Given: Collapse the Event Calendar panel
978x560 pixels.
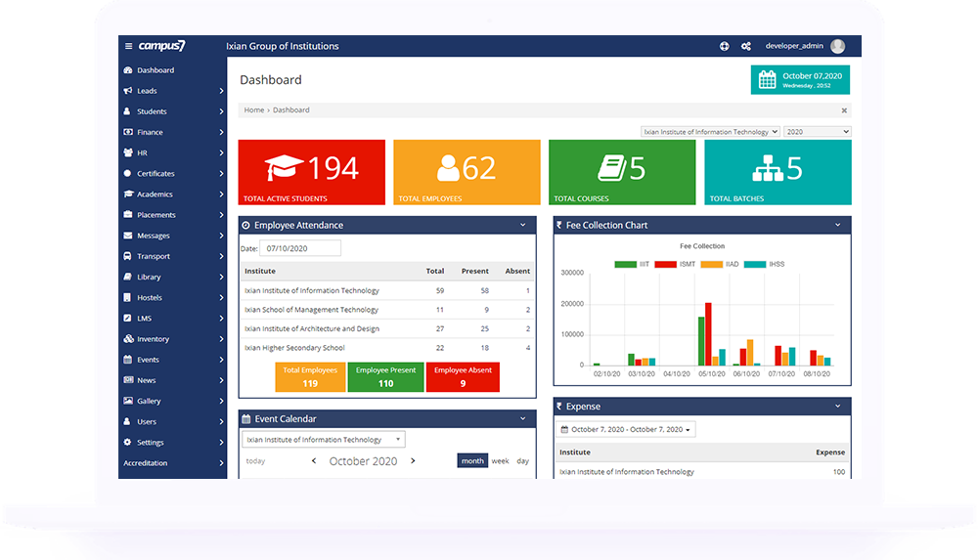Looking at the screenshot, I should [x=522, y=419].
